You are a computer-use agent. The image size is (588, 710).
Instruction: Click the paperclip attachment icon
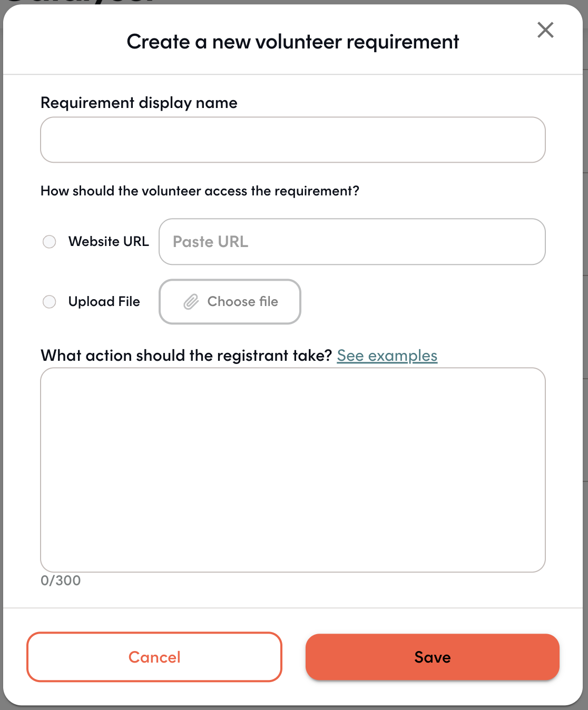coord(191,302)
